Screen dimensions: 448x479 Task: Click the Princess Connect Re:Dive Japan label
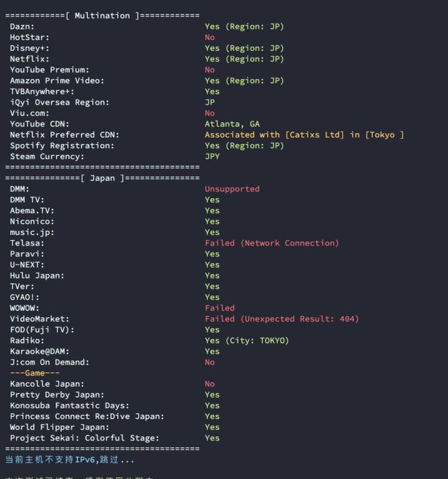87,416
